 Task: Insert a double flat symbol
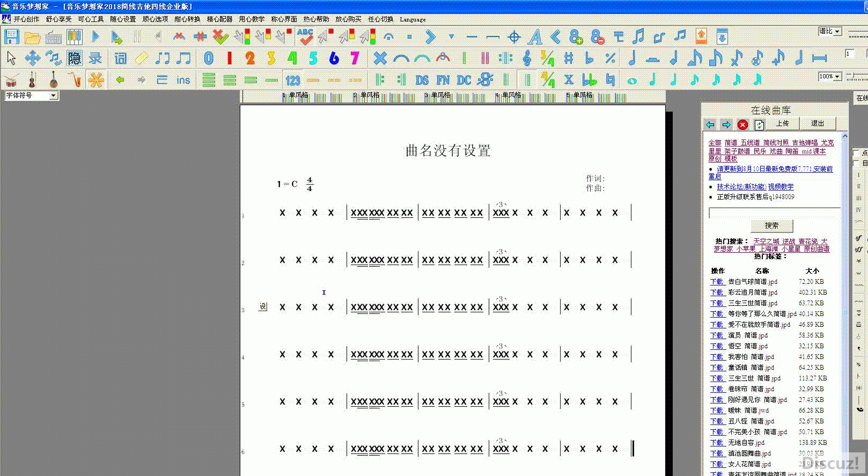(x=590, y=80)
